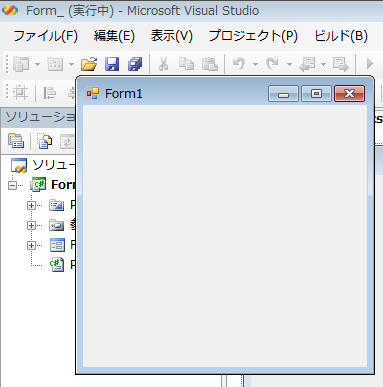Click the form file icon in tree
The width and height of the screenshot is (383, 387).
pyautogui.click(x=57, y=245)
